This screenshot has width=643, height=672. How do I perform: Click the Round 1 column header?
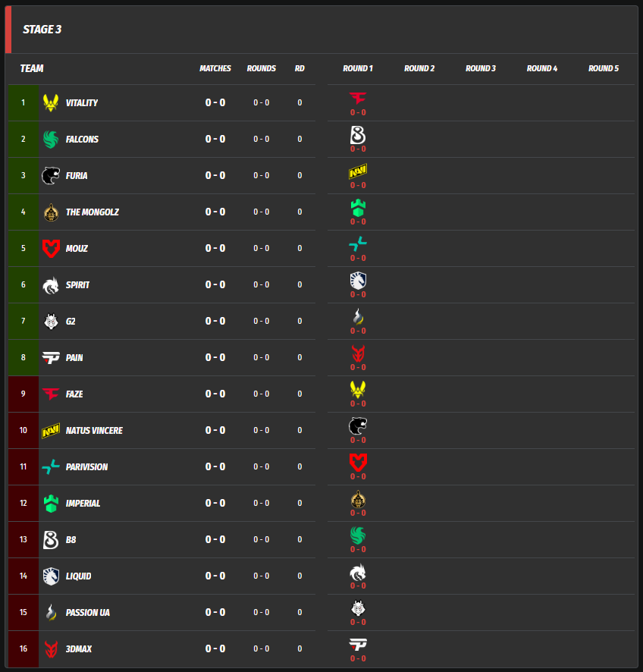click(x=358, y=68)
